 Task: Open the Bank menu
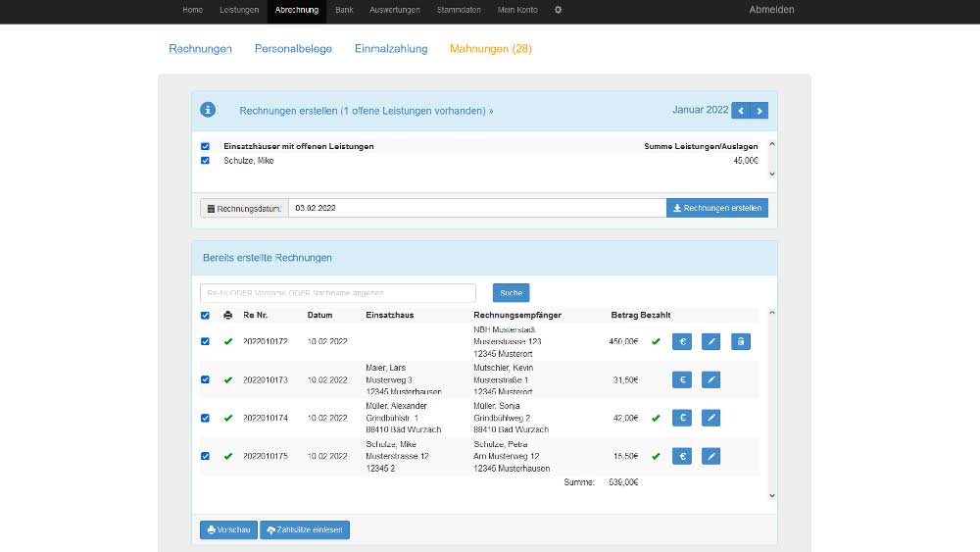(x=344, y=10)
